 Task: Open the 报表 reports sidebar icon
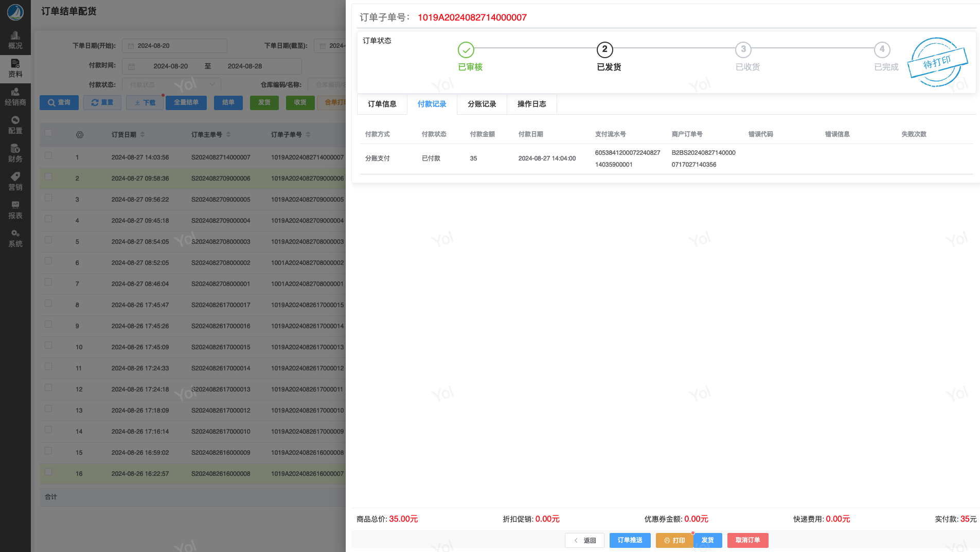15,210
